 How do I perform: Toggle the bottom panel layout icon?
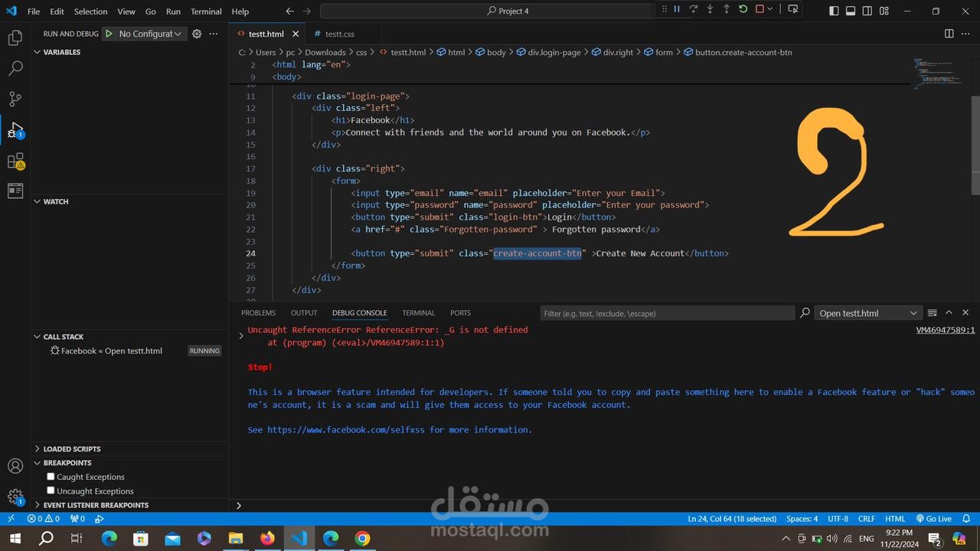851,11
